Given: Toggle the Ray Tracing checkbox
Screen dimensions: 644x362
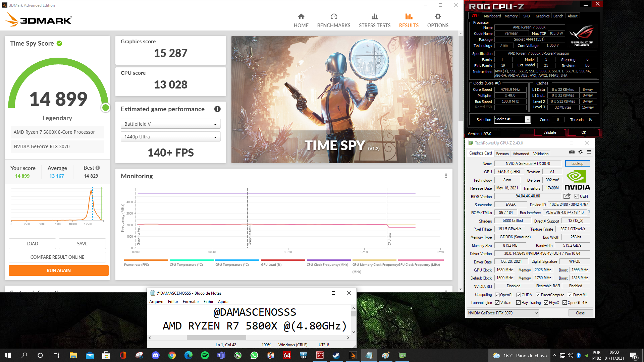Looking at the screenshot, I should tap(519, 303).
